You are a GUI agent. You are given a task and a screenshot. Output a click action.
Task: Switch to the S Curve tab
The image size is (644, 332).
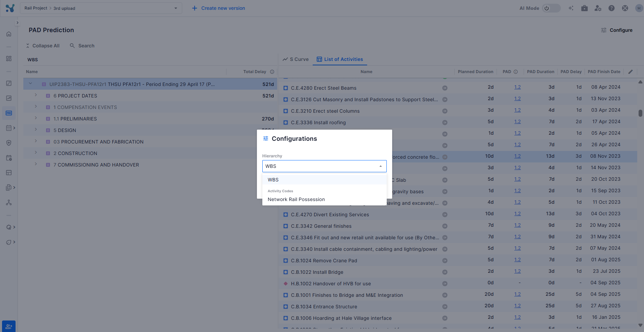[296, 59]
